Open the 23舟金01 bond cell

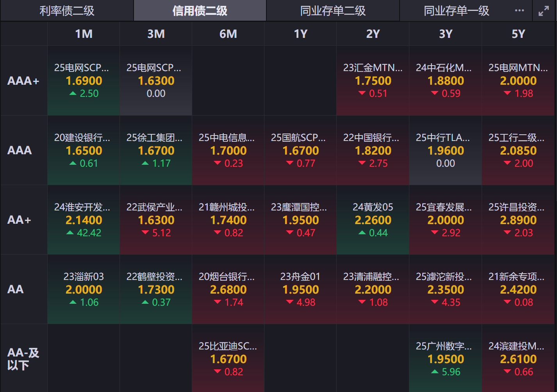point(300,289)
